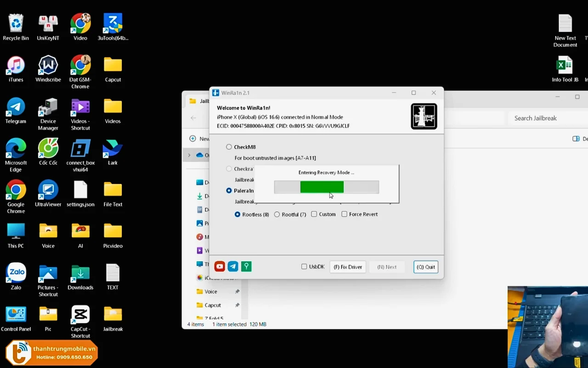Open Dat GSM-Chrome shortcut
The width and height of the screenshot is (588, 368).
point(80,72)
